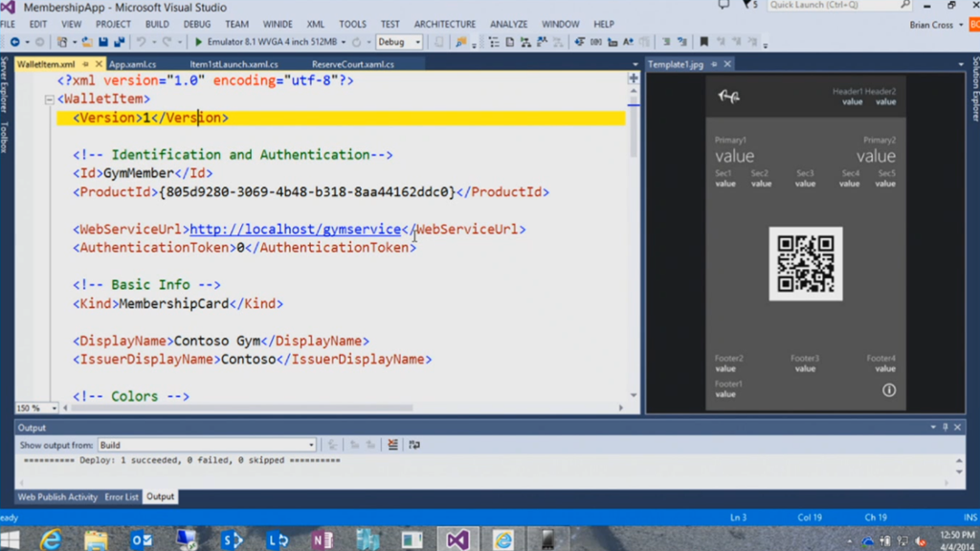Click the Navigate Backward arrow icon
The height and width of the screenshot is (551, 980).
[x=14, y=42]
